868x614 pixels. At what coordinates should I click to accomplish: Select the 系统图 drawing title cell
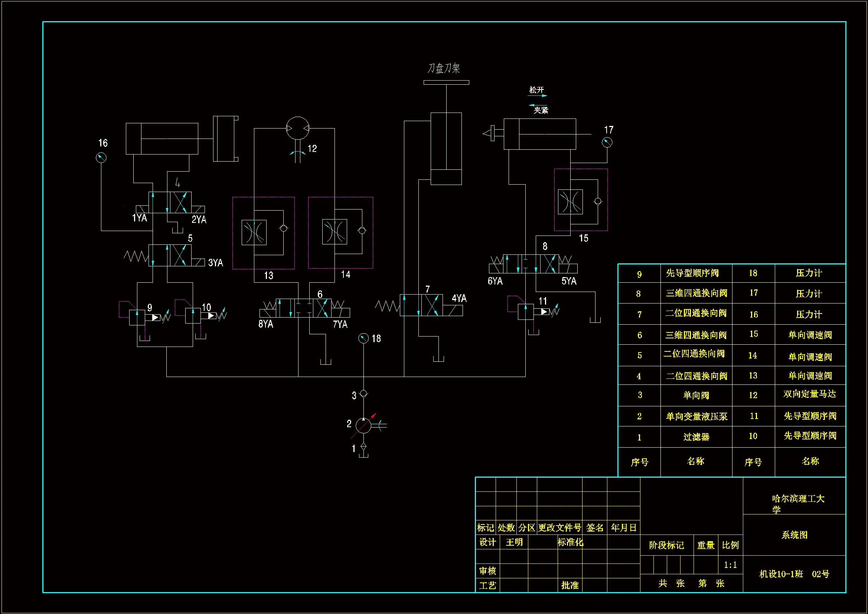[x=794, y=535]
